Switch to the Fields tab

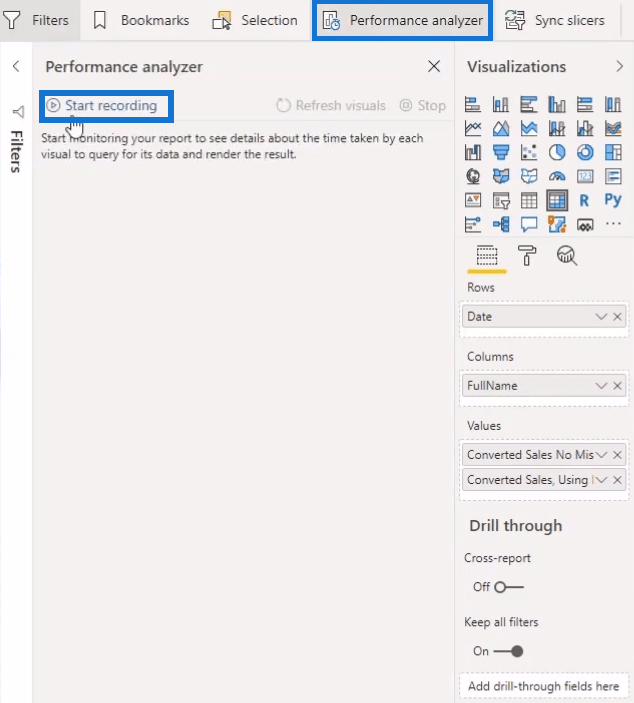point(487,256)
